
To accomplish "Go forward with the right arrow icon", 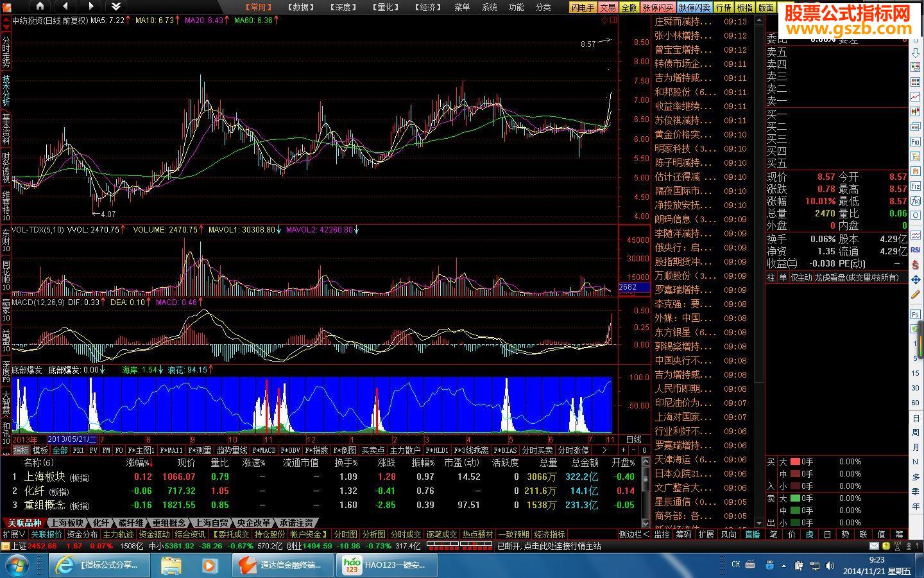I will [90, 6].
